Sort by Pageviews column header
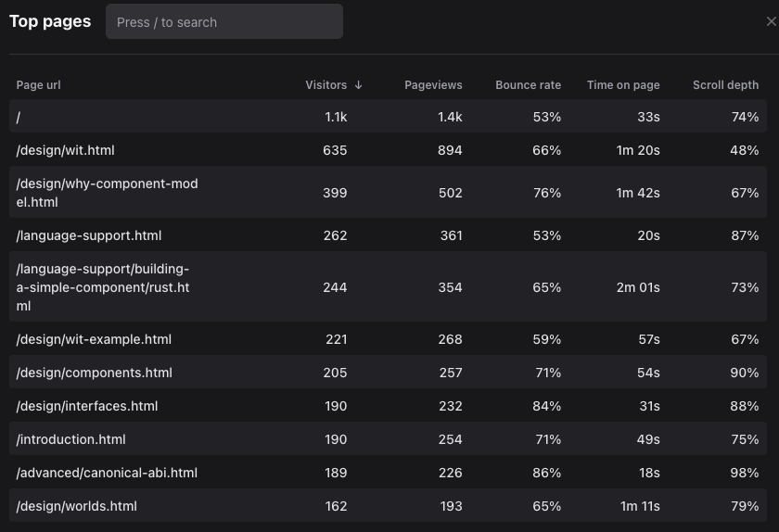Screen dimensions: 779x532 pos(433,85)
